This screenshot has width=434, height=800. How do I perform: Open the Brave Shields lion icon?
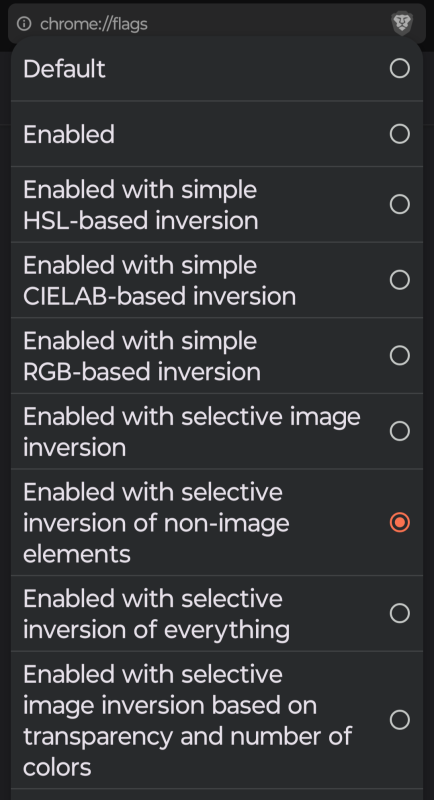pos(402,23)
